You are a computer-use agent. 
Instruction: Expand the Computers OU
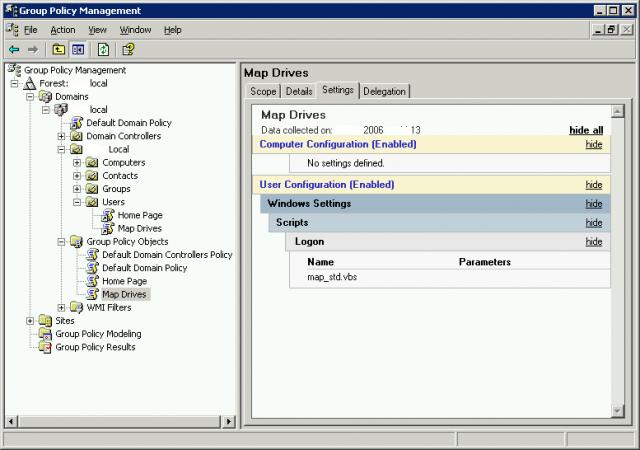[77, 163]
